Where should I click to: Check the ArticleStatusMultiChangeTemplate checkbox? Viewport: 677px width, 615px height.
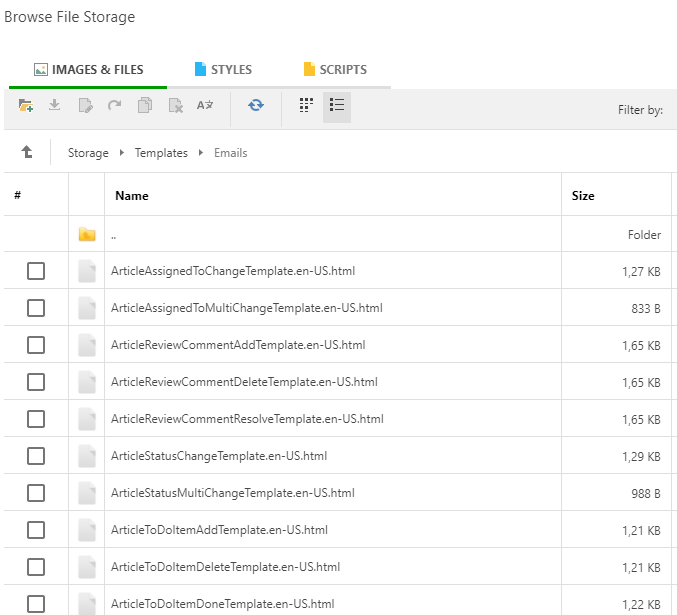click(x=36, y=493)
